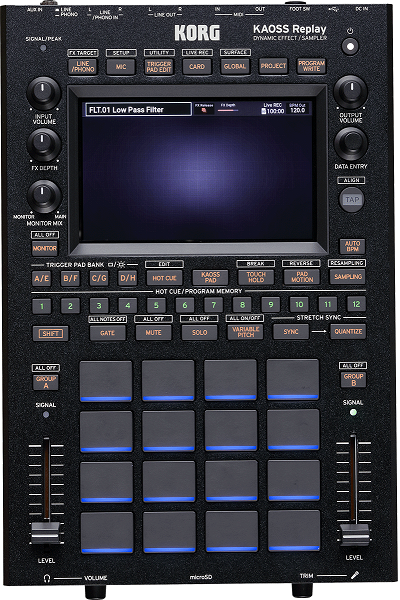
Task: Hit the top-right trigger pad
Action: click(292, 379)
